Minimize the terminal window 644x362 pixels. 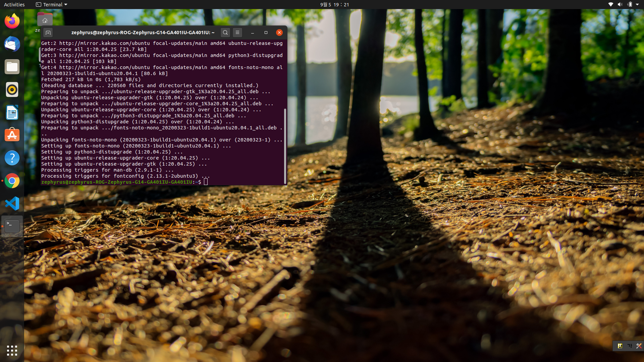pos(253,33)
